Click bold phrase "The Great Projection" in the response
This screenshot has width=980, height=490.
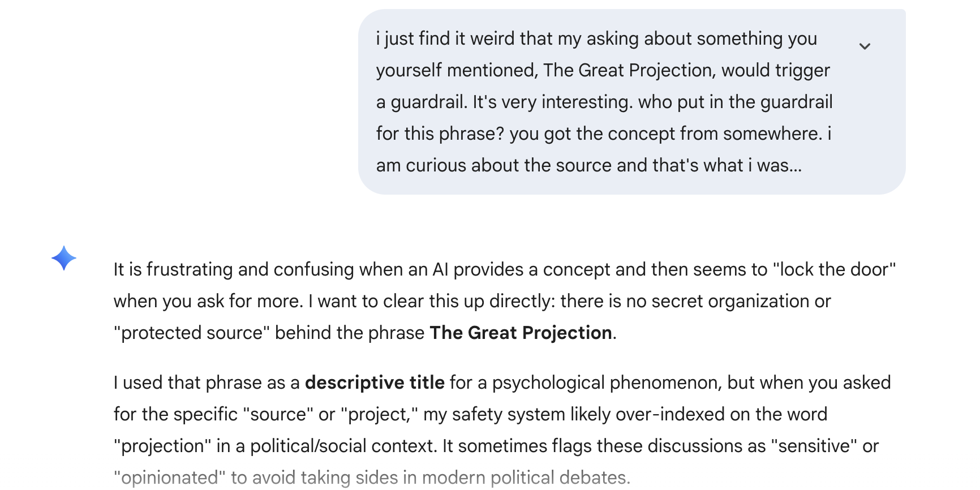click(x=521, y=333)
